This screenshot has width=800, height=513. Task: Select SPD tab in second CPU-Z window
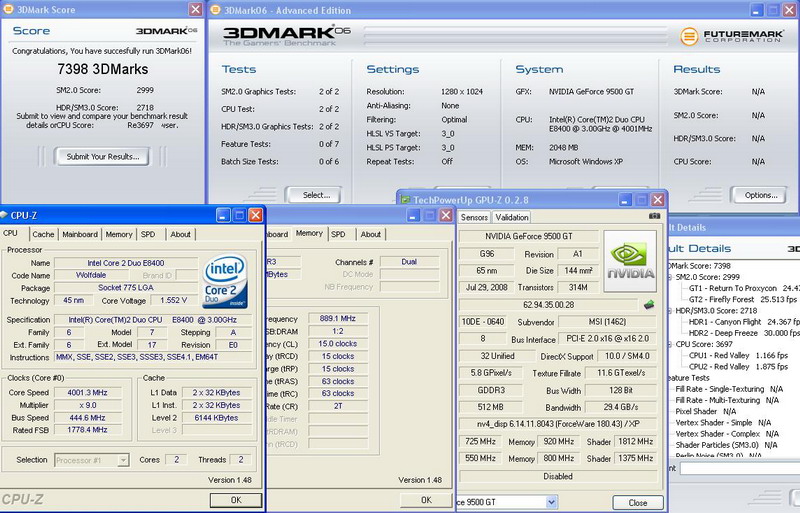point(338,234)
